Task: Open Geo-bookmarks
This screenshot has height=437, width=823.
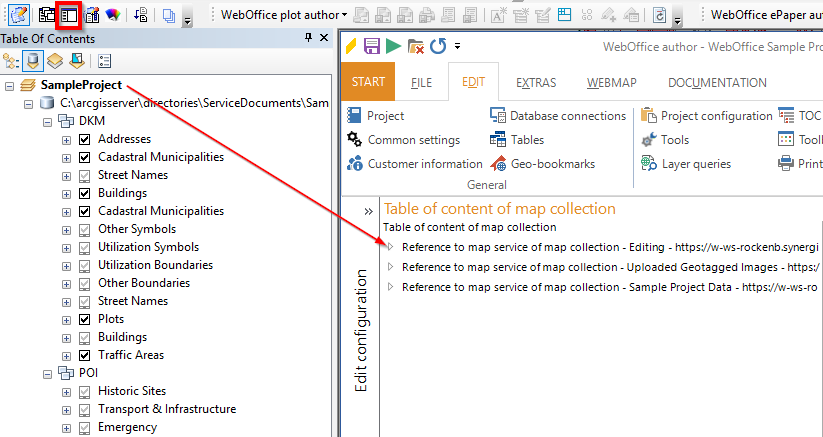Action: click(543, 164)
